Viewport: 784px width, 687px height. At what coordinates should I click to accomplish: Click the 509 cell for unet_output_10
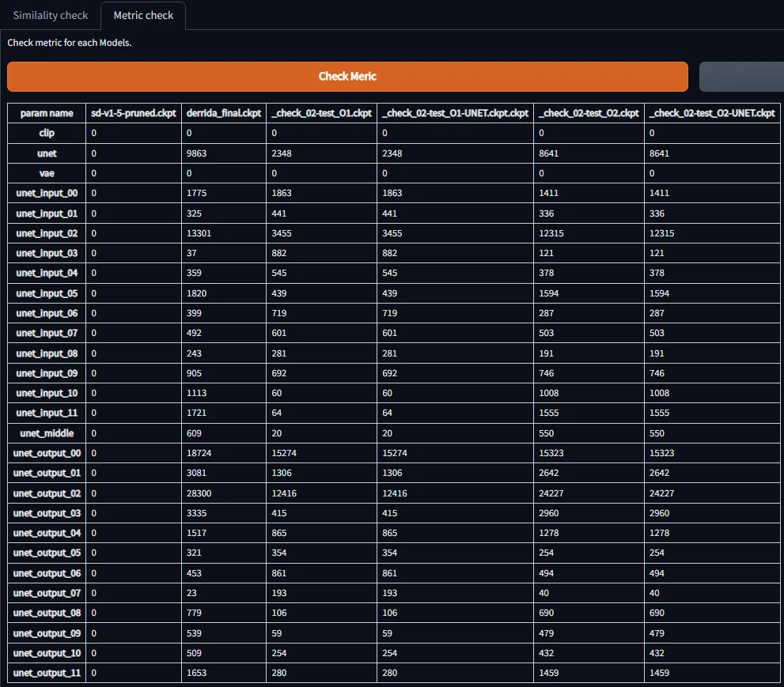[224, 653]
